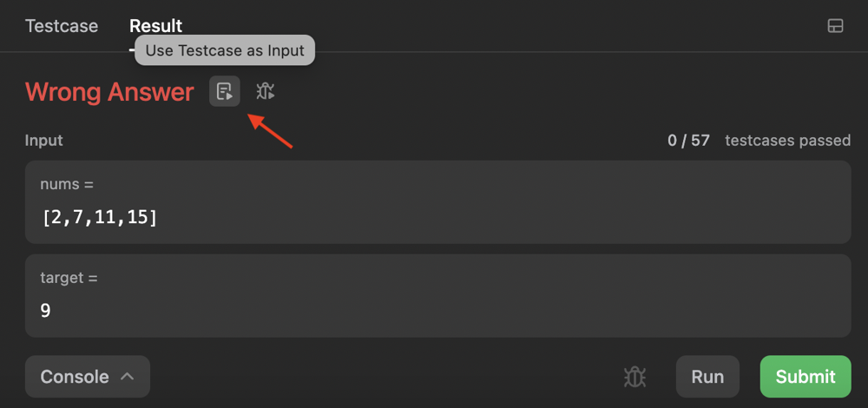Click the 'nums =' parameter label
The height and width of the screenshot is (408, 868).
click(67, 184)
